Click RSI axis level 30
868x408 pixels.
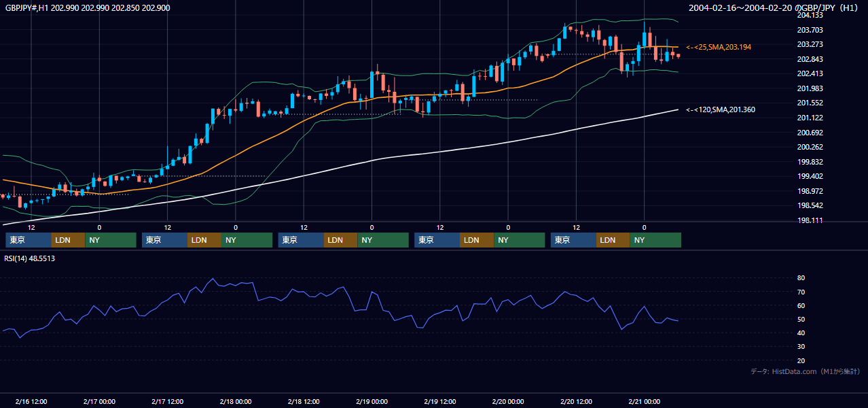tap(801, 347)
